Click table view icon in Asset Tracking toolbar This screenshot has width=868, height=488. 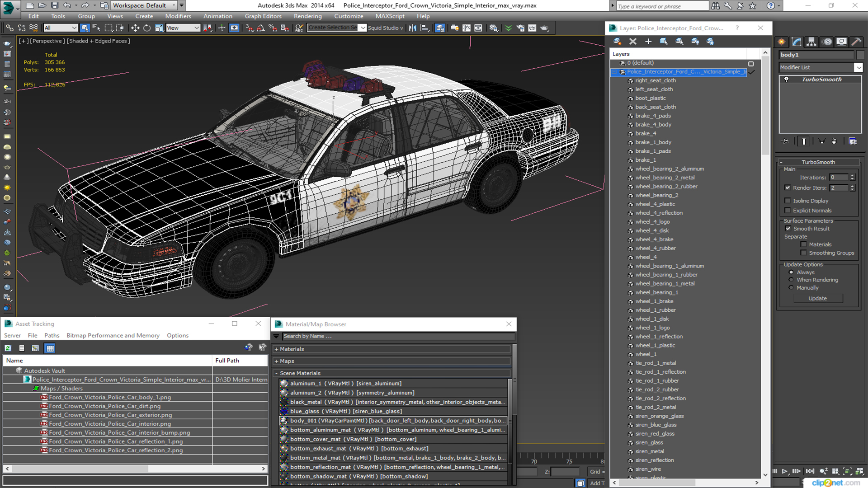click(x=50, y=348)
